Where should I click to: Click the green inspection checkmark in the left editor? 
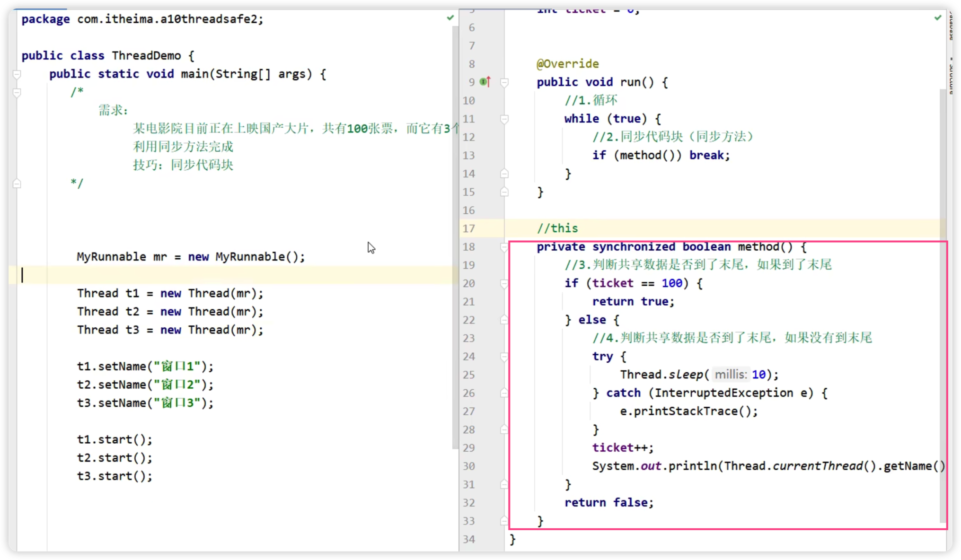point(450,18)
